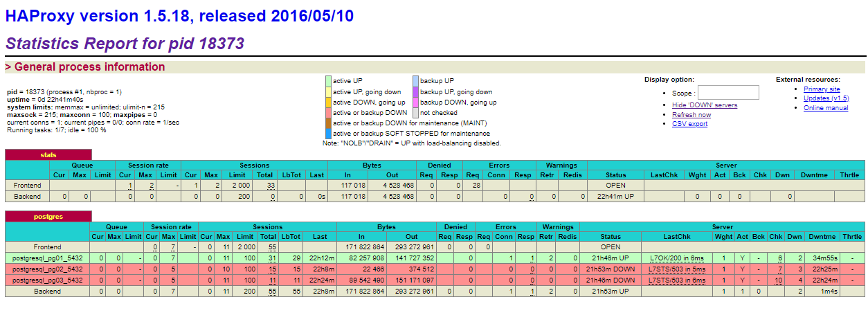Image resolution: width=868 pixels, height=313 pixels.
Task: Click the postgres proxy title link
Action: click(48, 217)
